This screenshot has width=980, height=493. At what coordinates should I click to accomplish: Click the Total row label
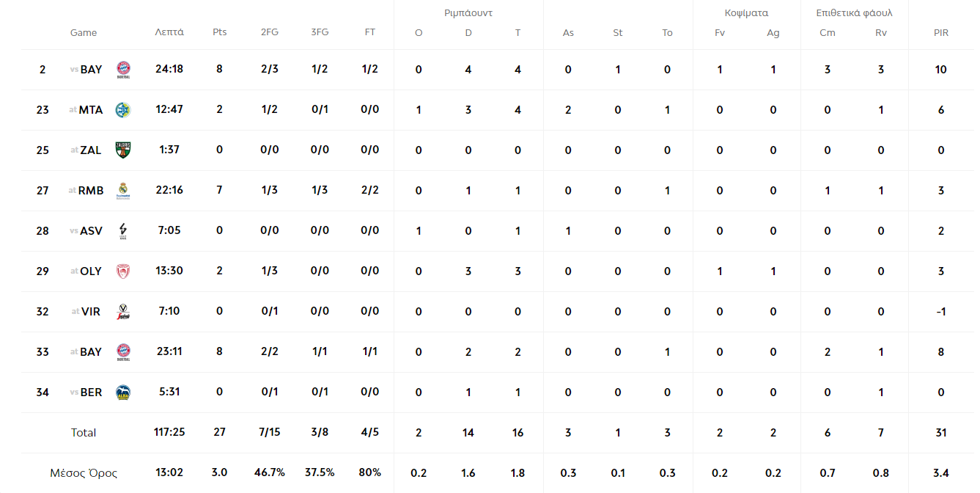pos(84,433)
